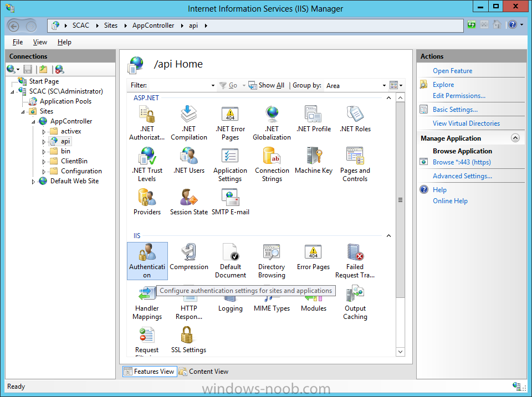Open SMTP E-mail feature

tap(230, 202)
